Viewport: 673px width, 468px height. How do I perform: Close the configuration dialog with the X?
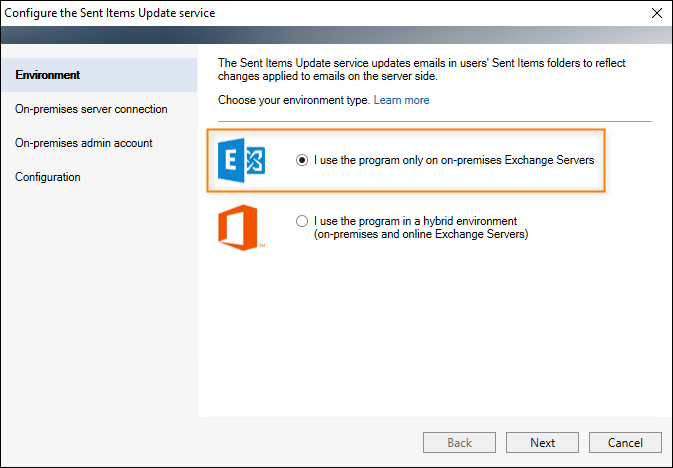657,13
